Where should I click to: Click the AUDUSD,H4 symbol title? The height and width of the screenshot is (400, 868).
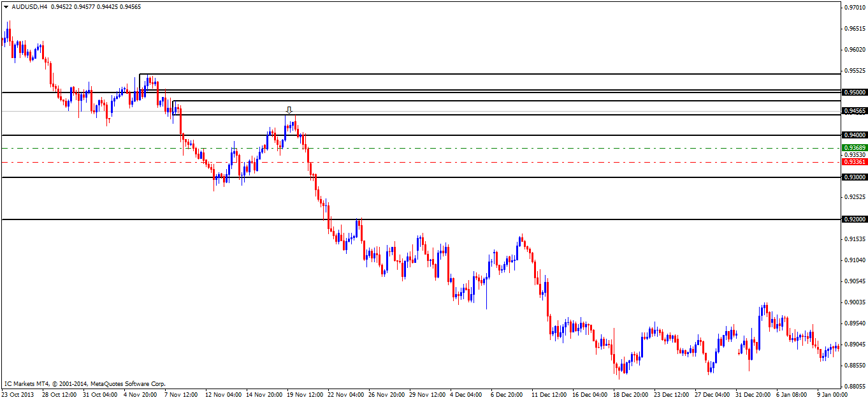pos(29,7)
